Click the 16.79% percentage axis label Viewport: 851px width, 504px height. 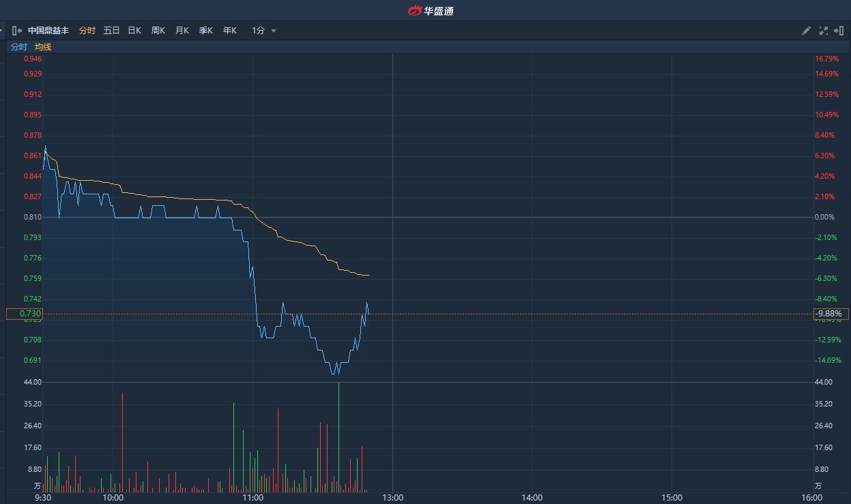(826, 59)
